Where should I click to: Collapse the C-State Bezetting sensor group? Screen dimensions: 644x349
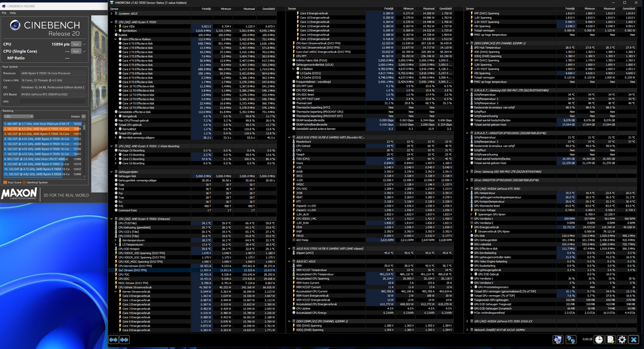click(x=111, y=146)
